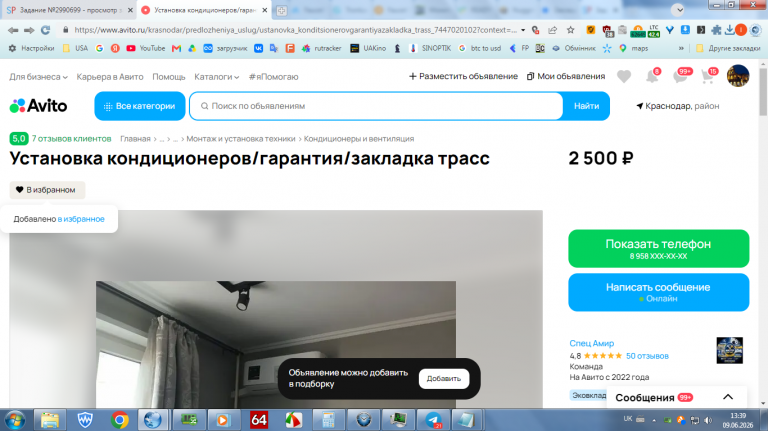Open the Настройки bookmark

tap(31, 48)
